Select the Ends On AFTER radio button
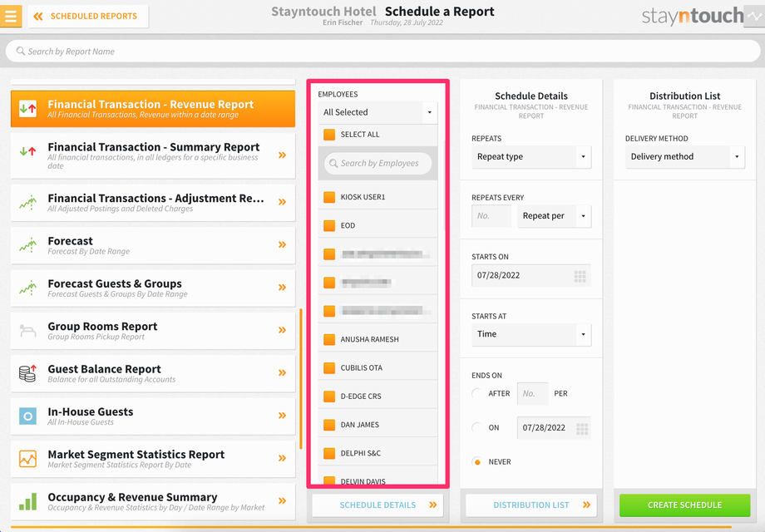Viewport: 765px width, 532px height. (477, 393)
